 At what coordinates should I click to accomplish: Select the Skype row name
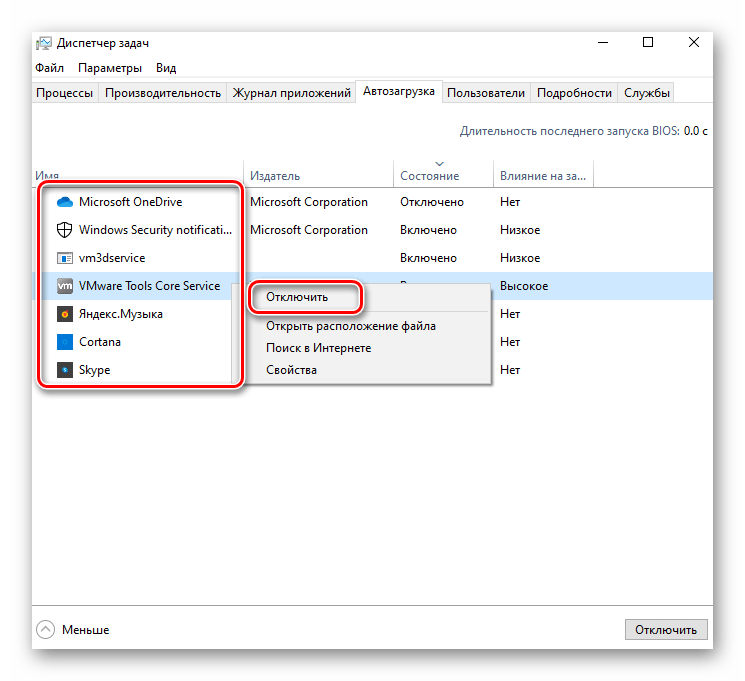point(95,370)
